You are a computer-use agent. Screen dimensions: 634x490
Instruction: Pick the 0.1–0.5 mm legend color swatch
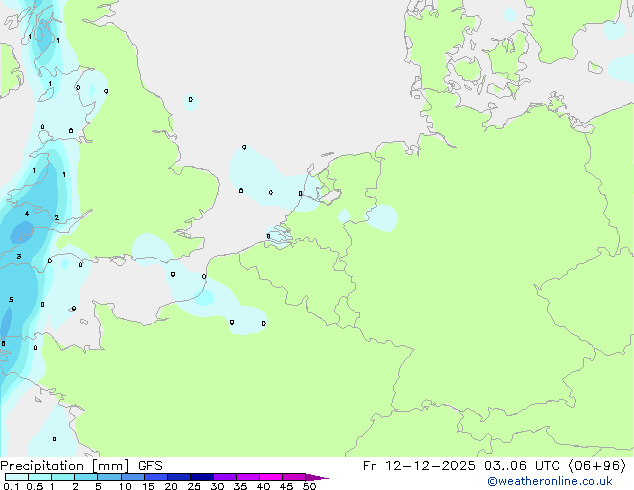17,477
